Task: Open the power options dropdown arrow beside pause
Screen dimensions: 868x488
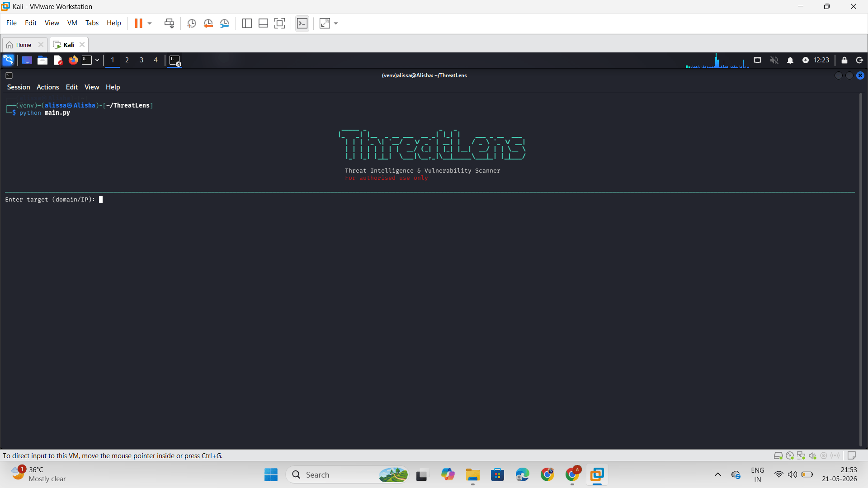Action: pyautogui.click(x=150, y=23)
